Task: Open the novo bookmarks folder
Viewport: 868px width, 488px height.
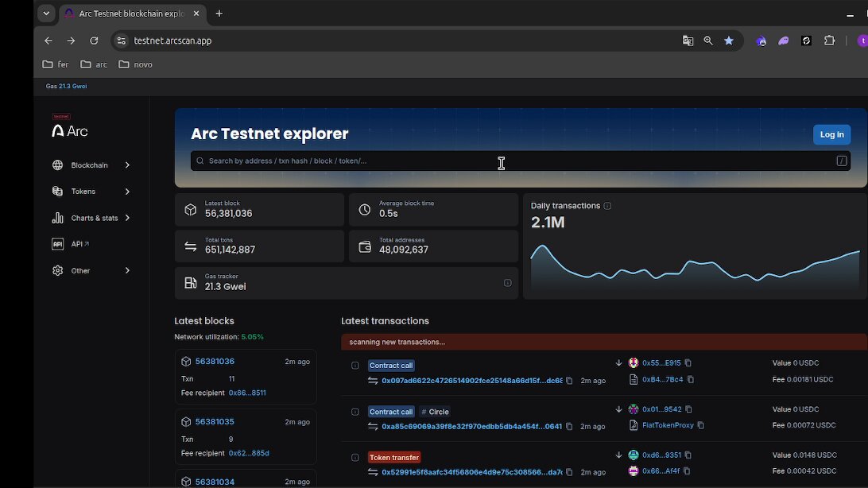Action: coord(136,64)
